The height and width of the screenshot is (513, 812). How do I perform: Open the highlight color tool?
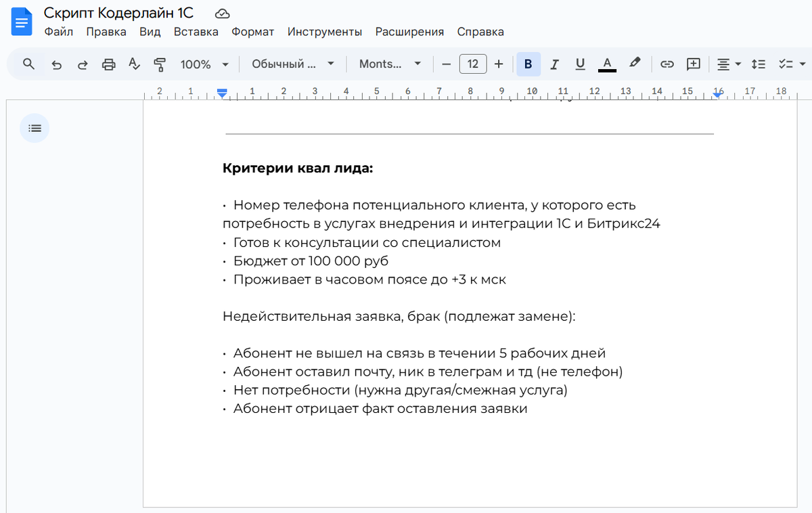tap(633, 64)
